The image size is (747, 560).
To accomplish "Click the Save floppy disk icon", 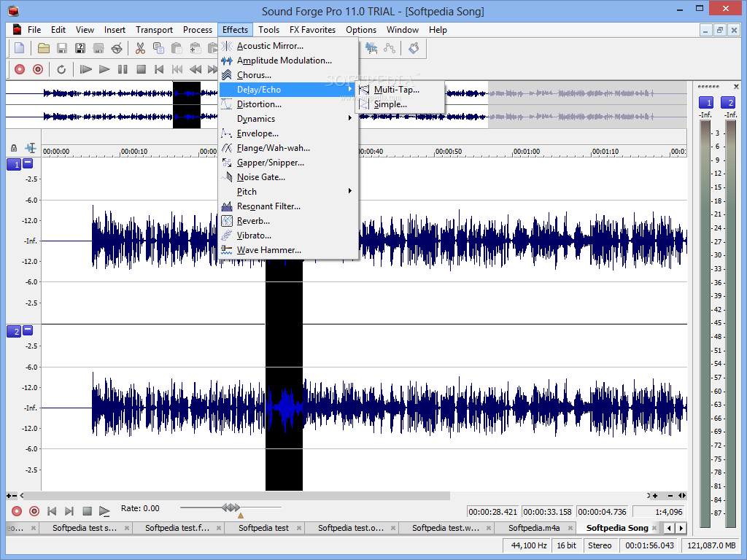I will click(62, 48).
